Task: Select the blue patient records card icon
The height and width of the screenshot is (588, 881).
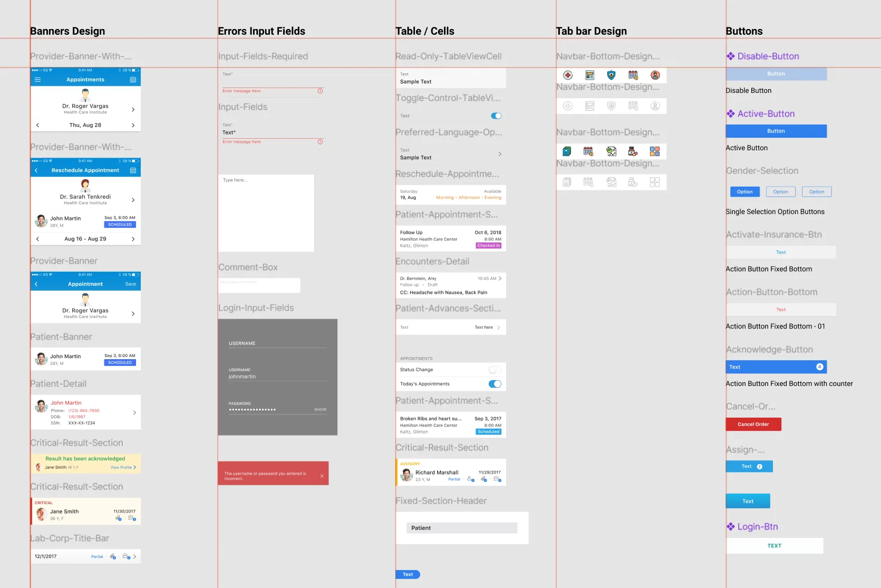Action: coord(567,151)
